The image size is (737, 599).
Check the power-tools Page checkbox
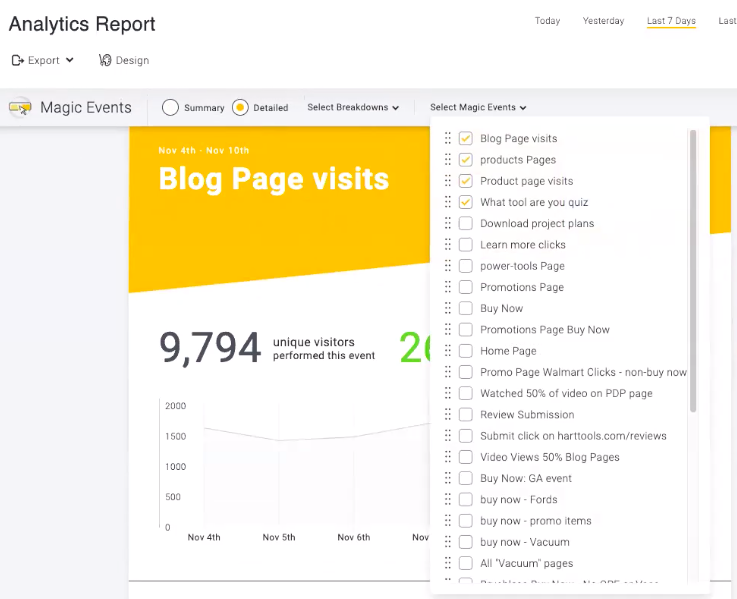pyautogui.click(x=465, y=266)
